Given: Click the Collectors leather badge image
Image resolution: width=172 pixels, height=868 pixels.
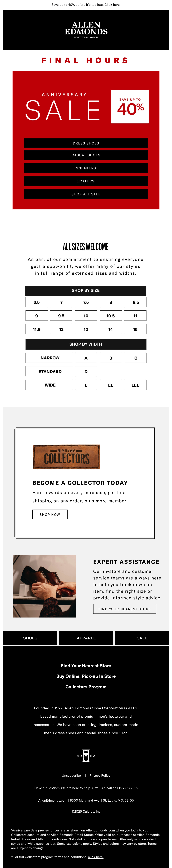Looking at the screenshot, I should 66,457.
